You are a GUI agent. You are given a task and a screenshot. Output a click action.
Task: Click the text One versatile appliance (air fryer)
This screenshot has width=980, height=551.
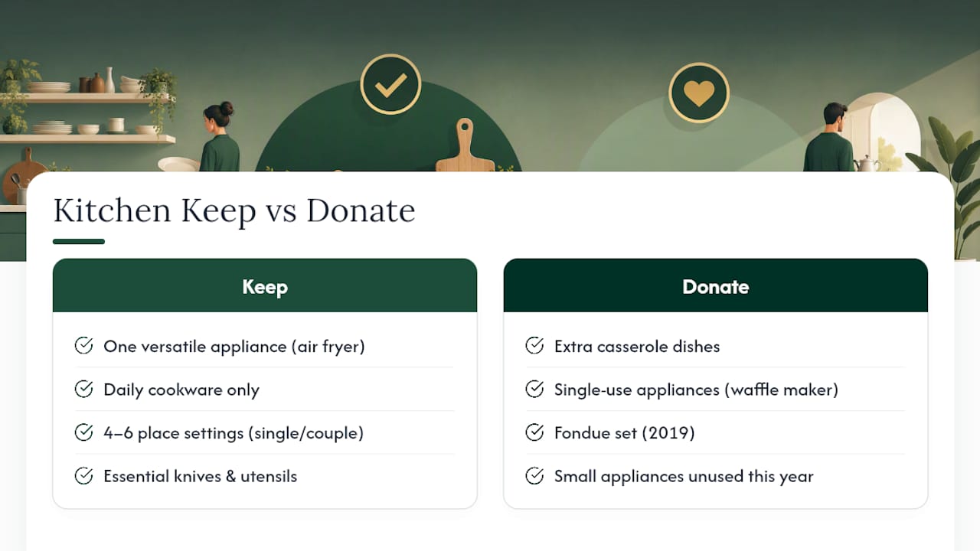tap(234, 347)
